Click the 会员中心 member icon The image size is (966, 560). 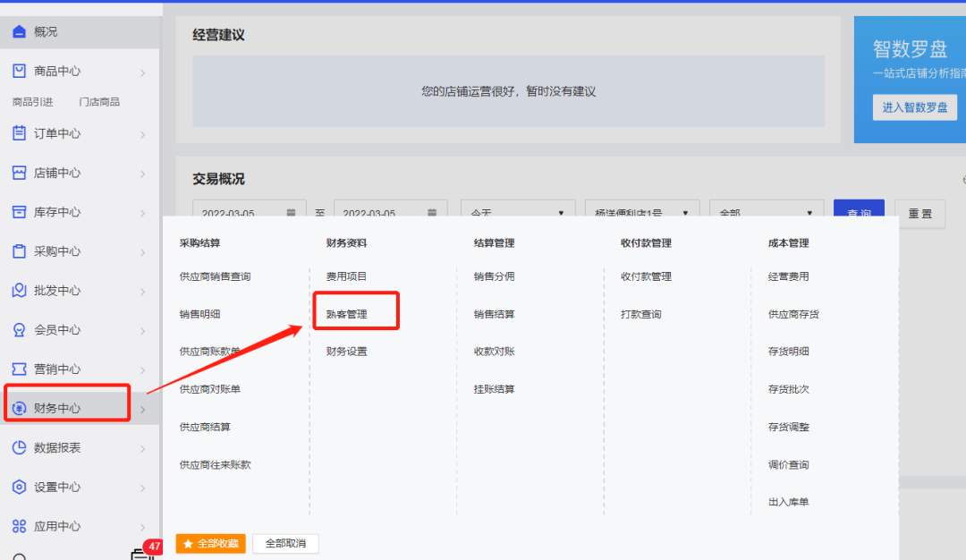(19, 330)
